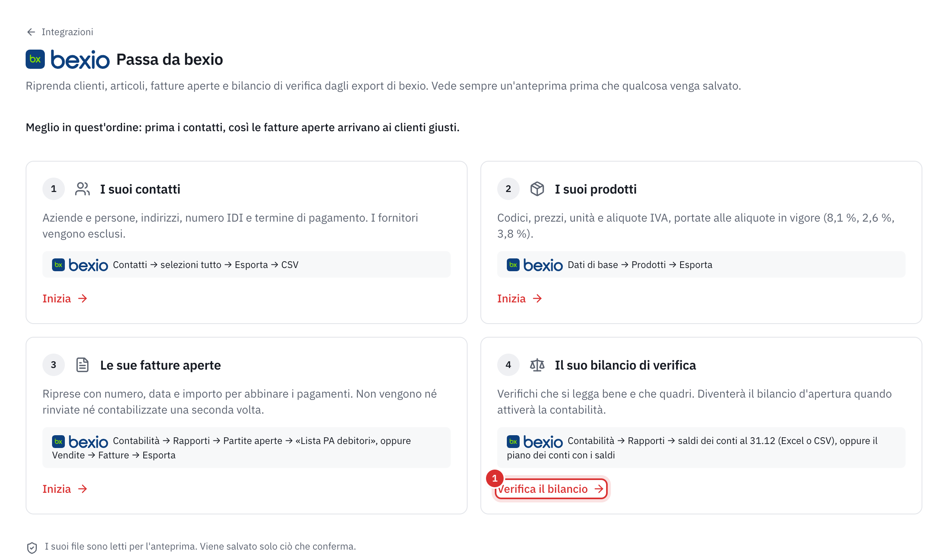Click 'Dati di base → Prodotti → Esporta' text
The height and width of the screenshot is (560, 948).
pos(640,265)
